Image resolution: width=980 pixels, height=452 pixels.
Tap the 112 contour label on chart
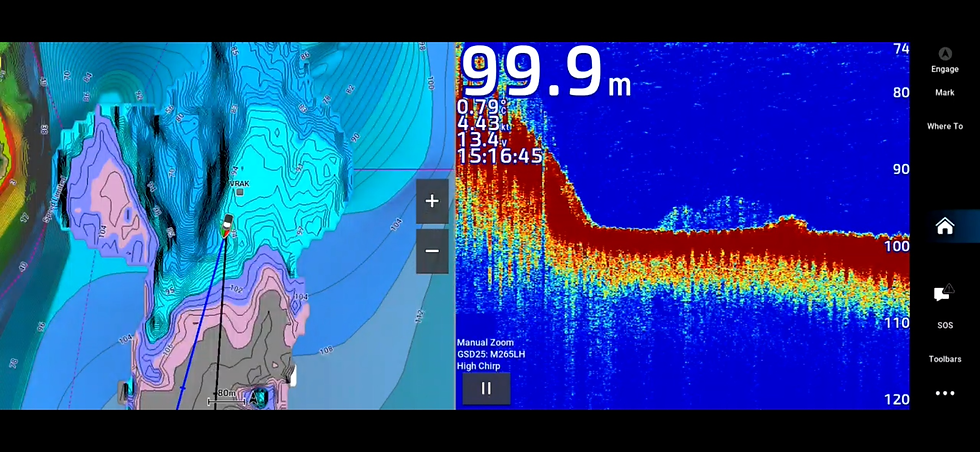[x=419, y=316]
